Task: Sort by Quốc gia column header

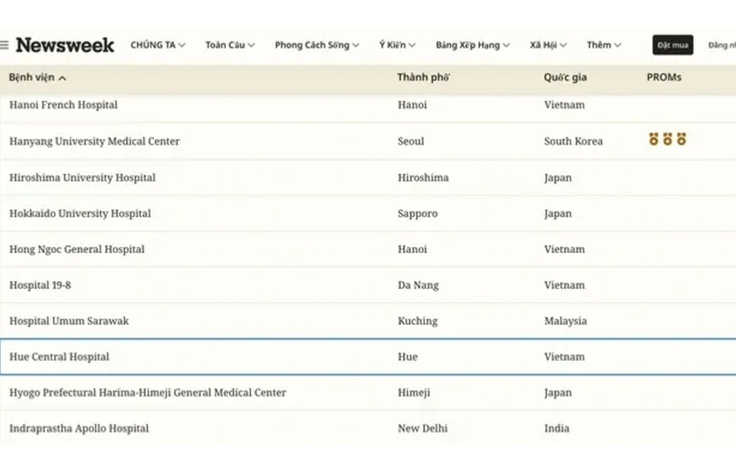Action: tap(565, 77)
